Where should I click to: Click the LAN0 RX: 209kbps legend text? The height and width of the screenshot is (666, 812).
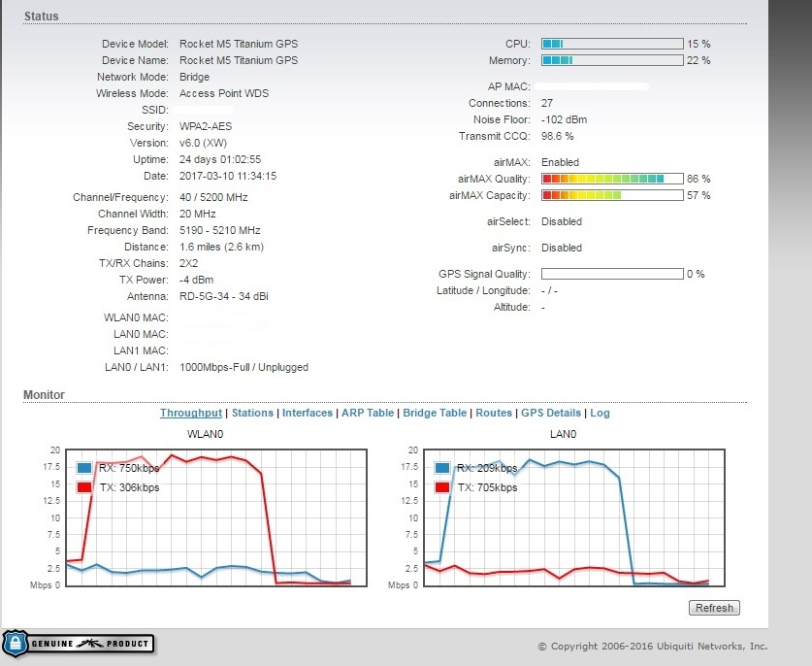pos(487,468)
